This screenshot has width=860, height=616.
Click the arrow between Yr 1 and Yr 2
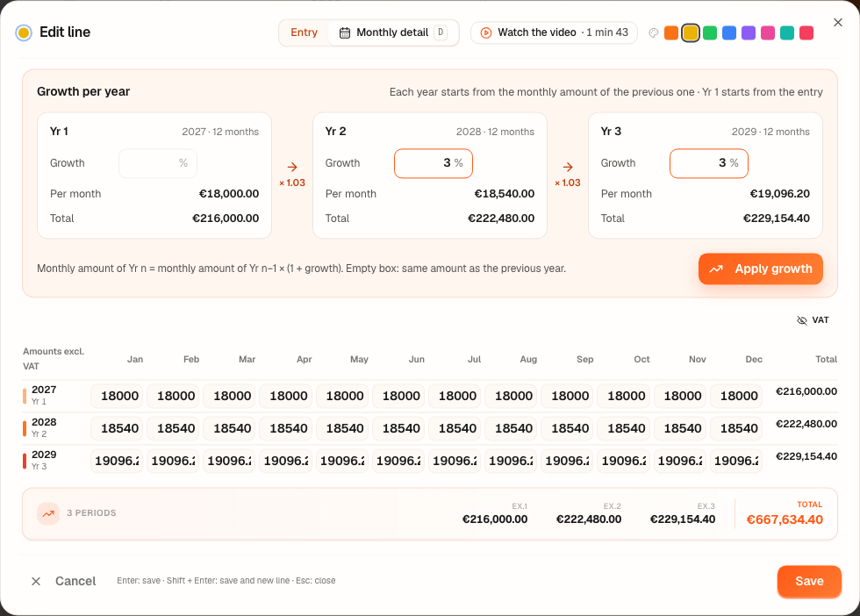coord(292,167)
